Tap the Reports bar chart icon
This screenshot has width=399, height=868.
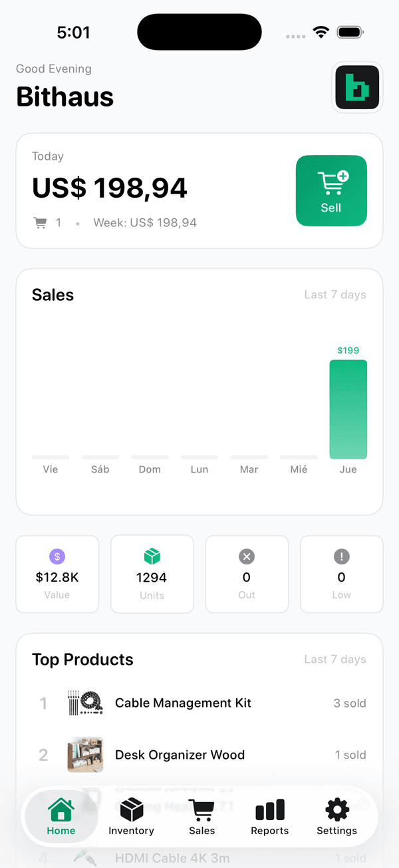(269, 809)
